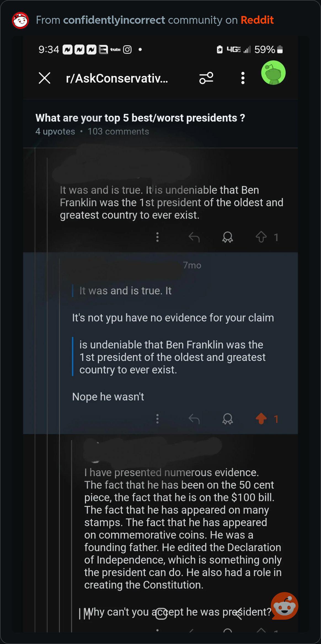Tap the Reddit logo in the header
Viewport: 321px width, 644px height.
tap(20, 20)
